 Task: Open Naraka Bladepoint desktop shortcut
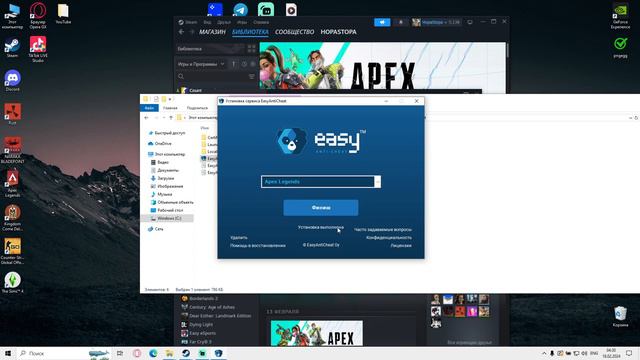(x=12, y=150)
